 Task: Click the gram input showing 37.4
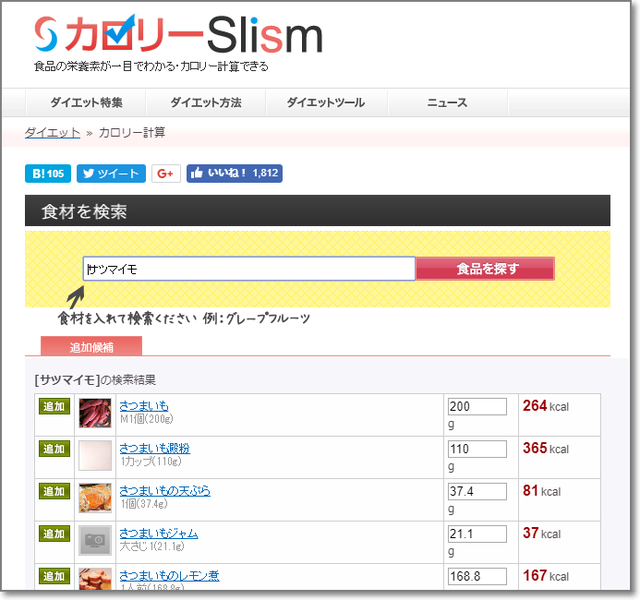coord(477,491)
